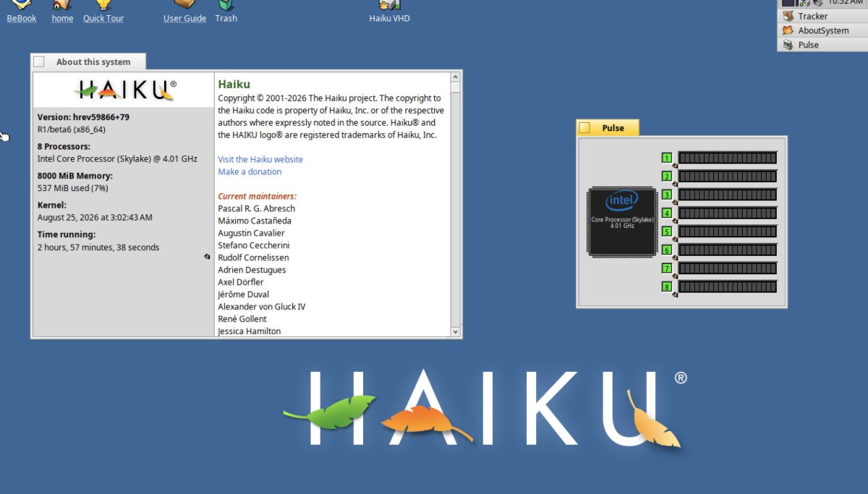The width and height of the screenshot is (868, 494).
Task: Click the name 'Jérôme Duval'
Action: (244, 294)
